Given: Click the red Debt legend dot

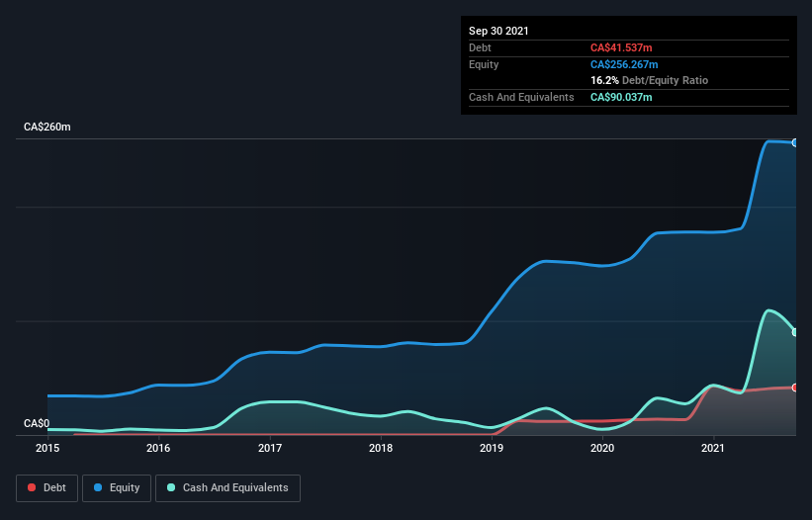Looking at the screenshot, I should pyautogui.click(x=32, y=487).
